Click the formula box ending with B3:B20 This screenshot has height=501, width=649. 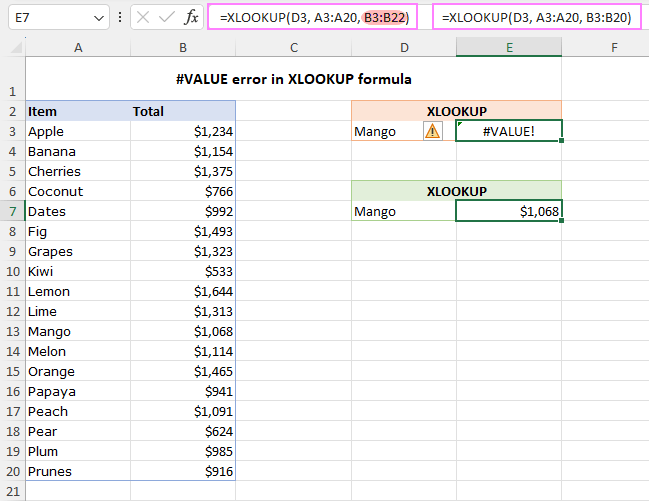[536, 18]
